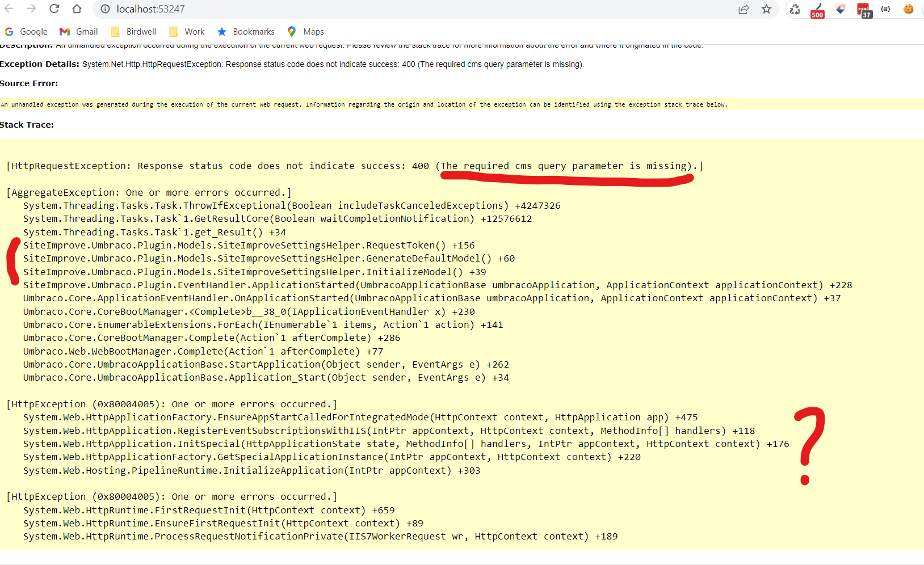Click the SiteImproveSettingsHelper.GenerateDefaultModel() line
Image resolution: width=924 pixels, height=565 pixels.
click(269, 258)
